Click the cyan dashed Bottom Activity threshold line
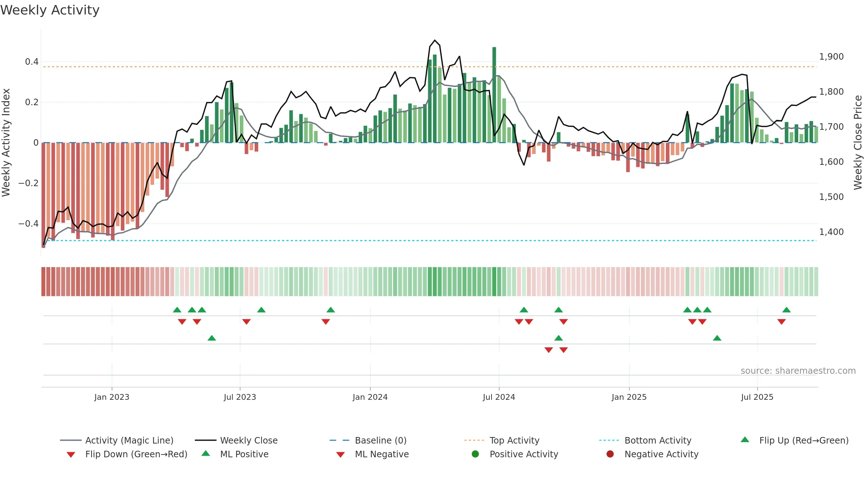 click(429, 240)
